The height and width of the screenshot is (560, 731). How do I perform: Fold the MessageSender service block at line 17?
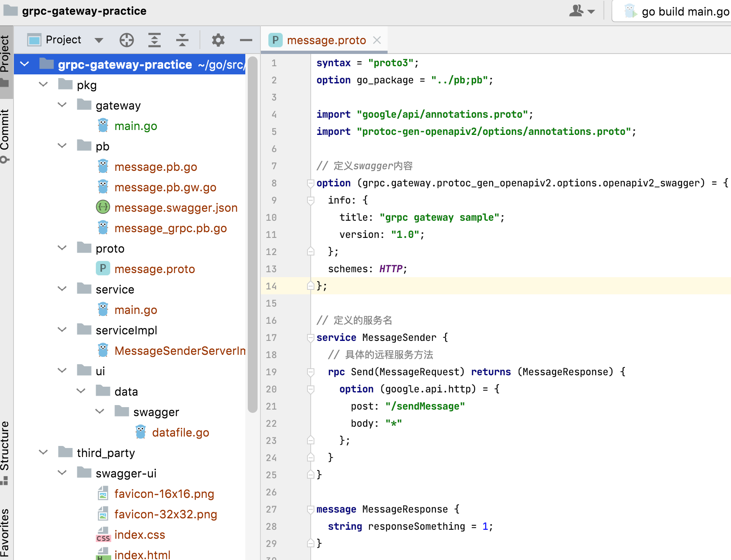coord(310,338)
